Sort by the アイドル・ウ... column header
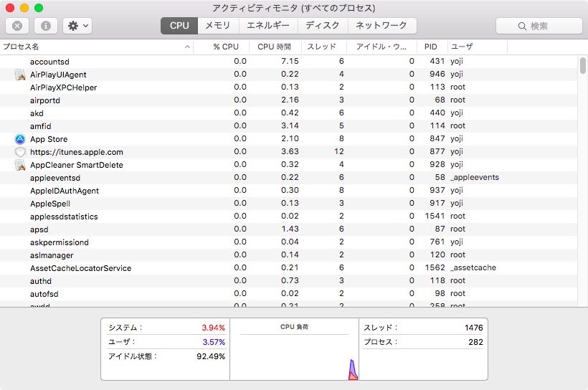 pos(381,47)
